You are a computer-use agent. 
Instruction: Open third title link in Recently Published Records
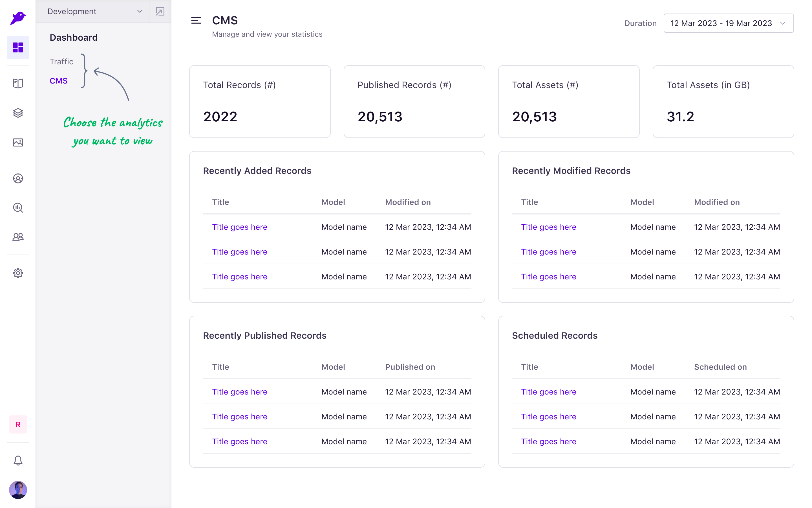(x=240, y=441)
